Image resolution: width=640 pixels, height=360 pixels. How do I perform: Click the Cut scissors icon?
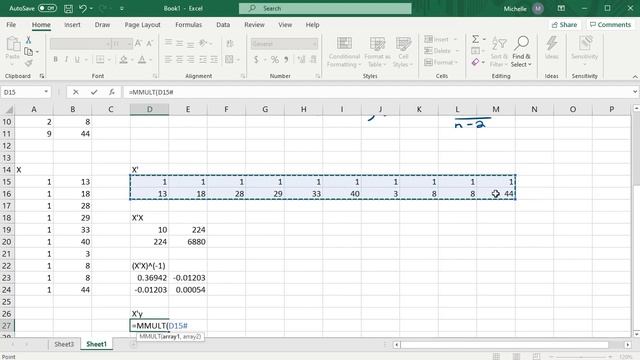[x=28, y=40]
